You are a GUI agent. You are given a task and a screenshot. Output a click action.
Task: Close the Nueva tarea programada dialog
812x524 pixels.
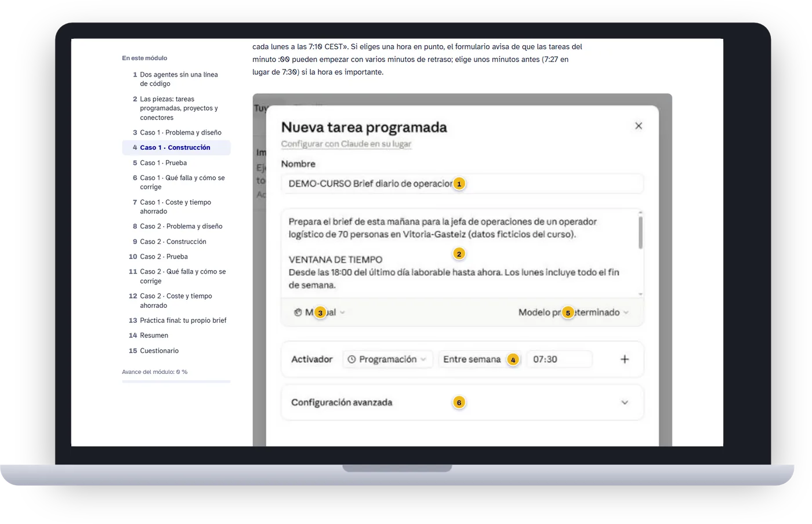(x=638, y=126)
